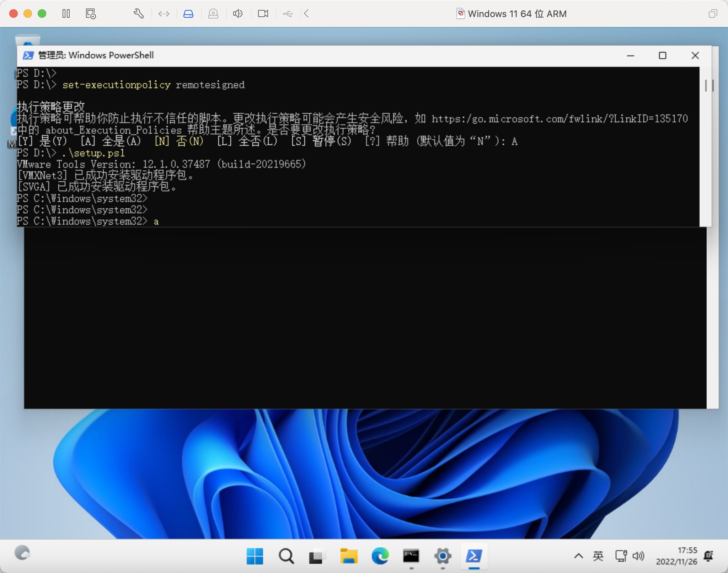The width and height of the screenshot is (728, 573).
Task: Pause the VM with the pause icon
Action: (x=66, y=14)
